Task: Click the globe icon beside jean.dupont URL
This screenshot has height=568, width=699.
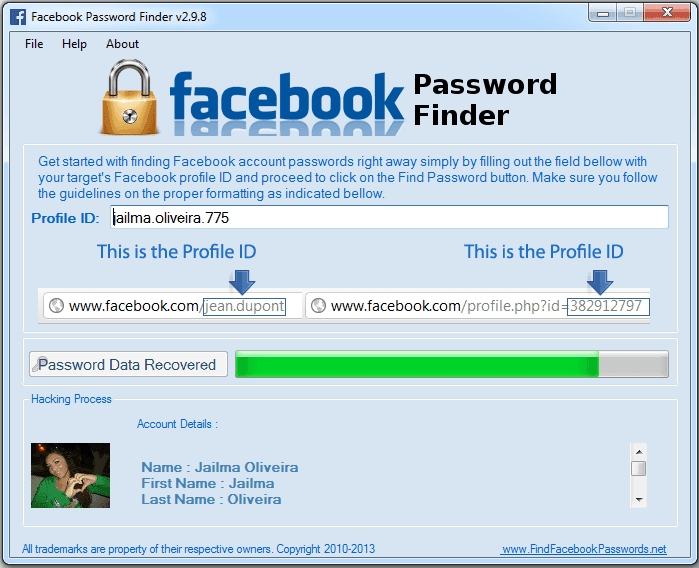Action: point(56,305)
